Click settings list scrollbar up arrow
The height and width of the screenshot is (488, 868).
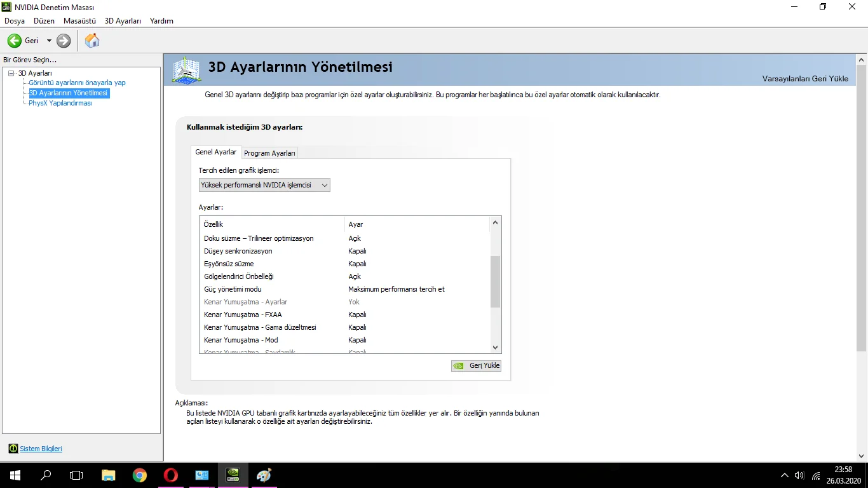(496, 223)
